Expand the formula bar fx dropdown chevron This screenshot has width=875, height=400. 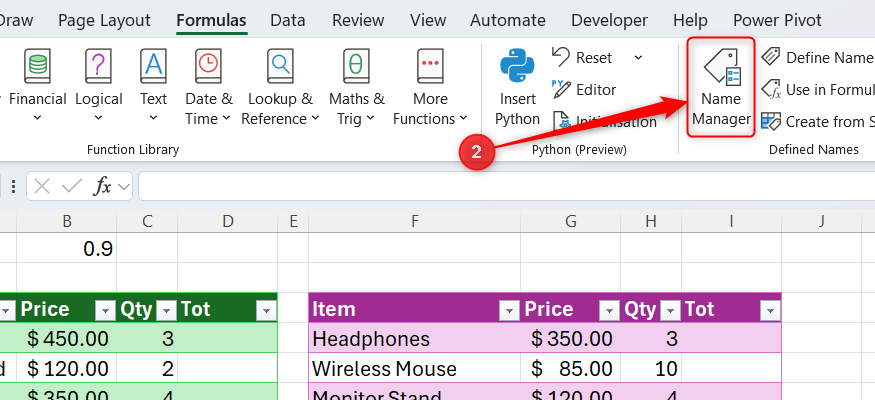pos(124,186)
